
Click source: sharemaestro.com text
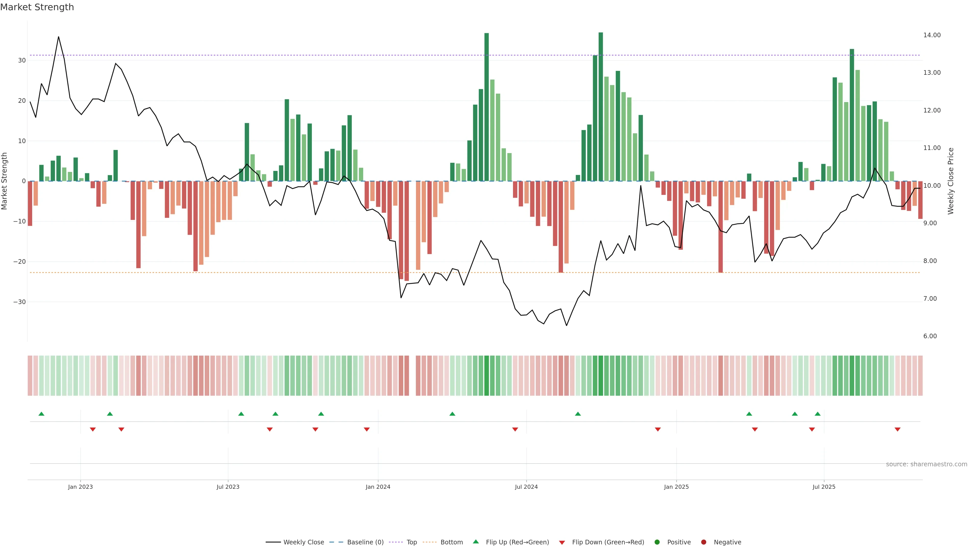(926, 464)
